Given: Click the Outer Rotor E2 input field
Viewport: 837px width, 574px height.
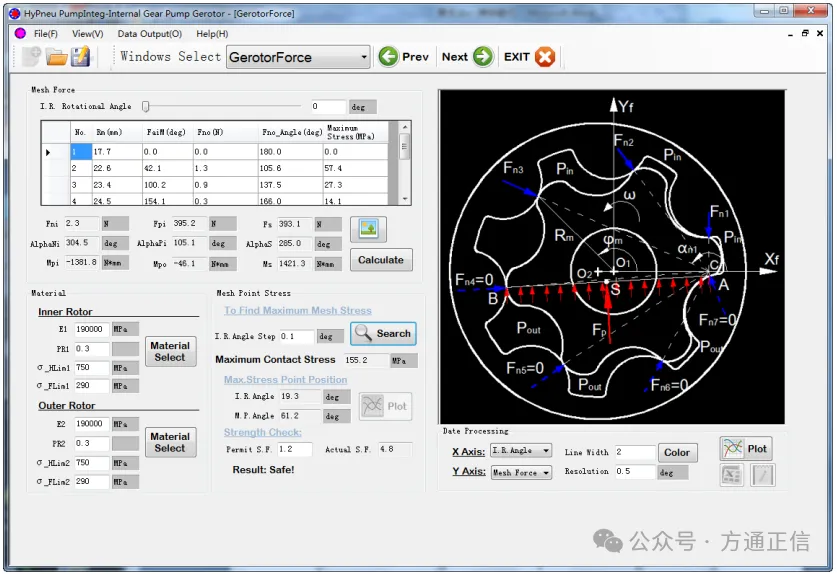Looking at the screenshot, I should tap(92, 423).
